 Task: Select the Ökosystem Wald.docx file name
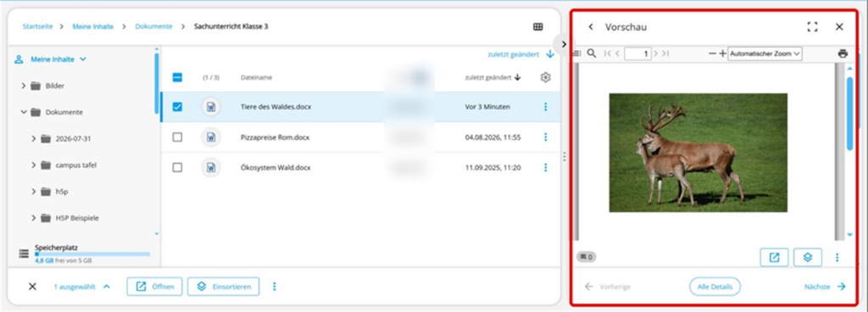pyautogui.click(x=275, y=167)
